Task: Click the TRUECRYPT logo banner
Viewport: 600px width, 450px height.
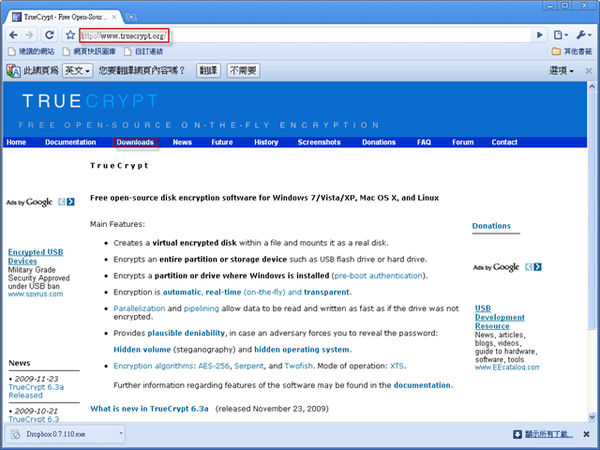Action: coord(90,101)
